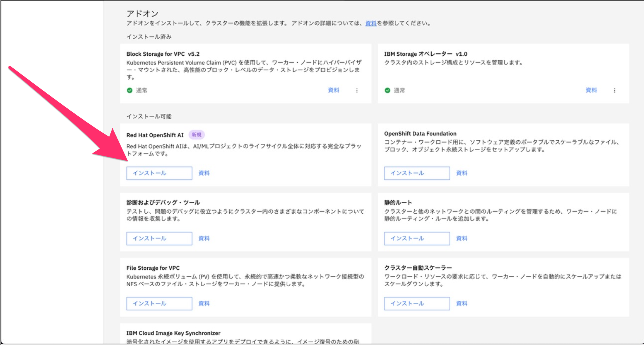Open 資料 link for OpenShift Data Foundation

462,173
